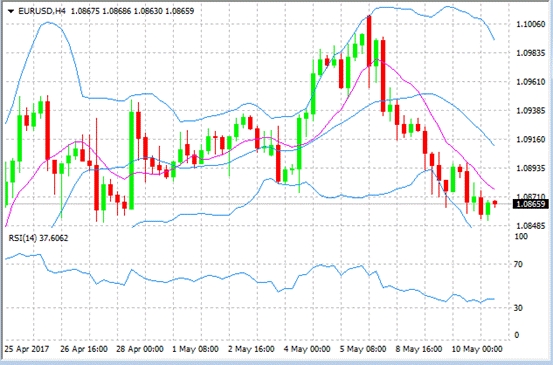
Task: Select price scale value 1.09385
Action: pos(530,111)
